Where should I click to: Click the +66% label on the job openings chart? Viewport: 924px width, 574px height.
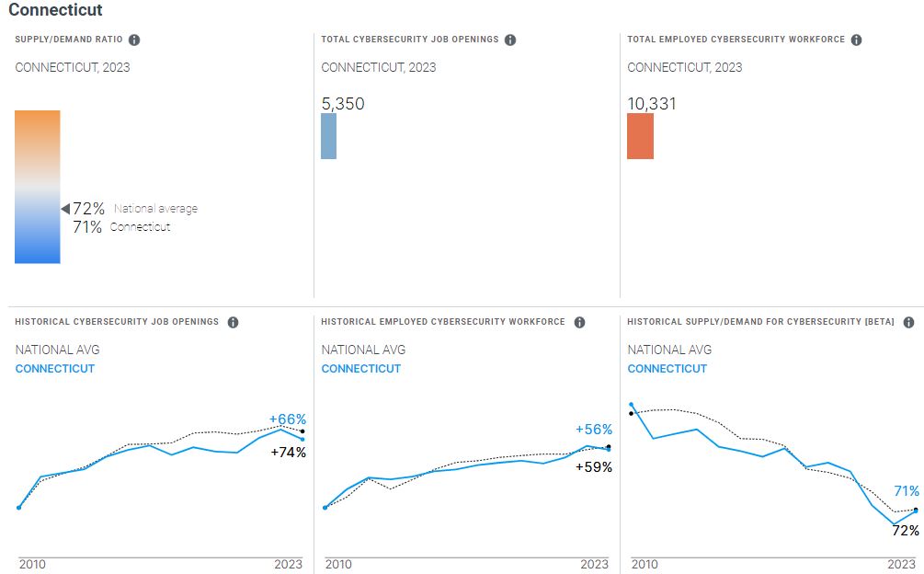288,419
